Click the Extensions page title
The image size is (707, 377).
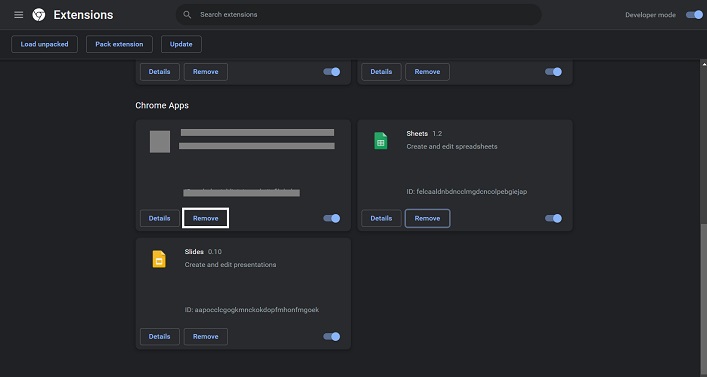(x=83, y=15)
